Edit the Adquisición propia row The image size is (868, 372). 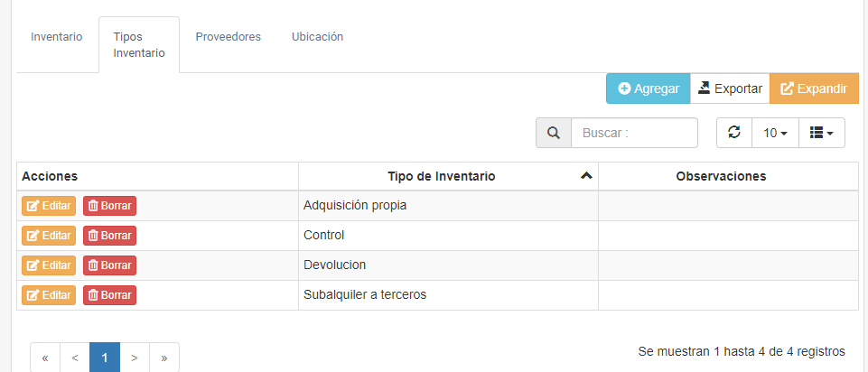pyautogui.click(x=49, y=206)
